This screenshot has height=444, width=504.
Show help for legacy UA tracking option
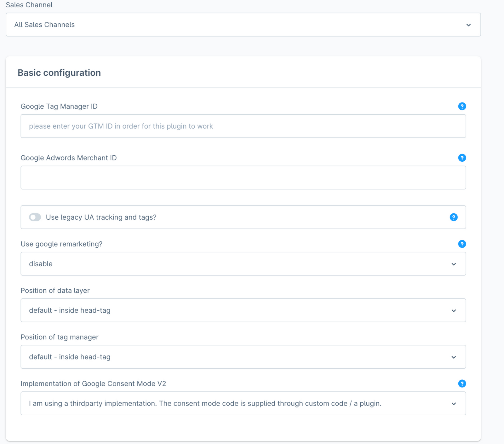click(453, 217)
